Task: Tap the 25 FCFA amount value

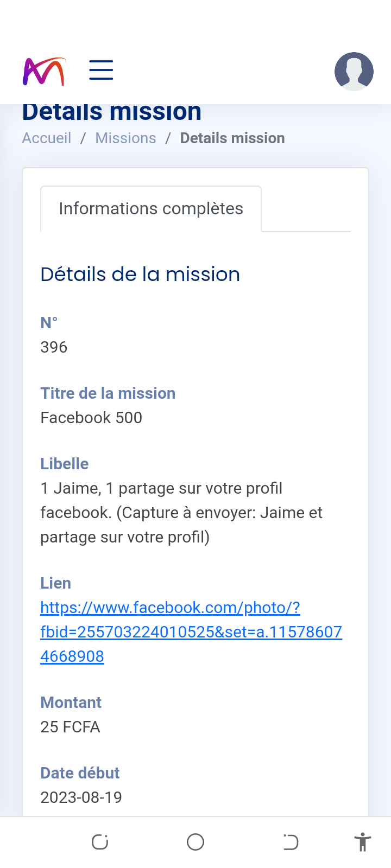Action: point(70,727)
